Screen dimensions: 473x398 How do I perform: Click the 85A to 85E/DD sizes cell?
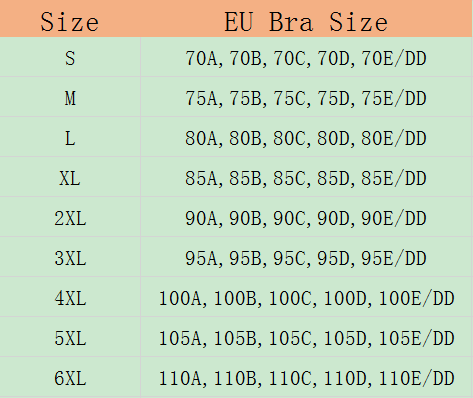click(306, 177)
